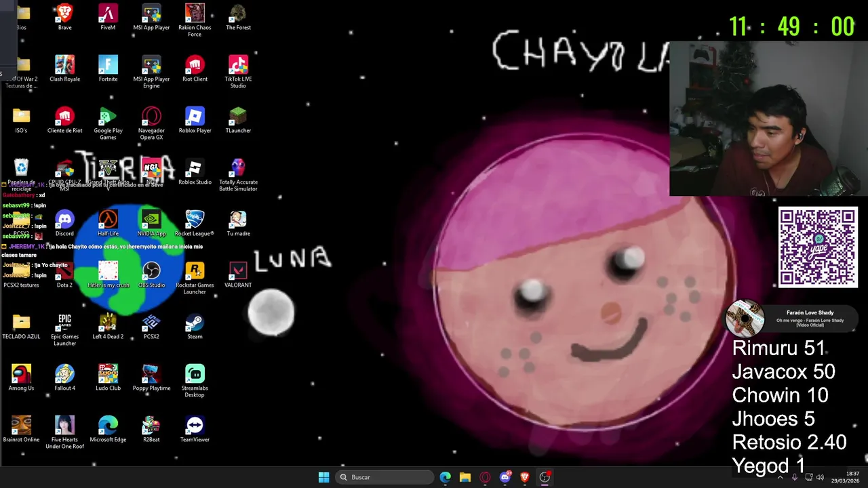
Task: Switch to Opera GX in taskbar
Action: (485, 477)
